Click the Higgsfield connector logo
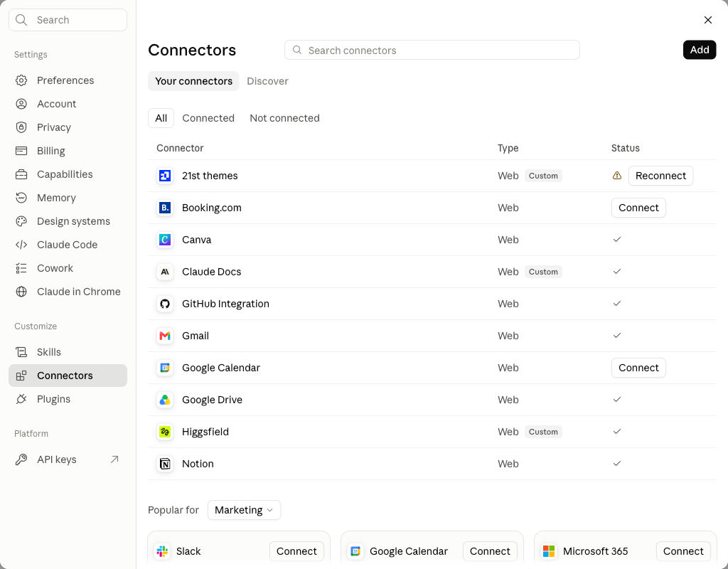 pos(165,432)
